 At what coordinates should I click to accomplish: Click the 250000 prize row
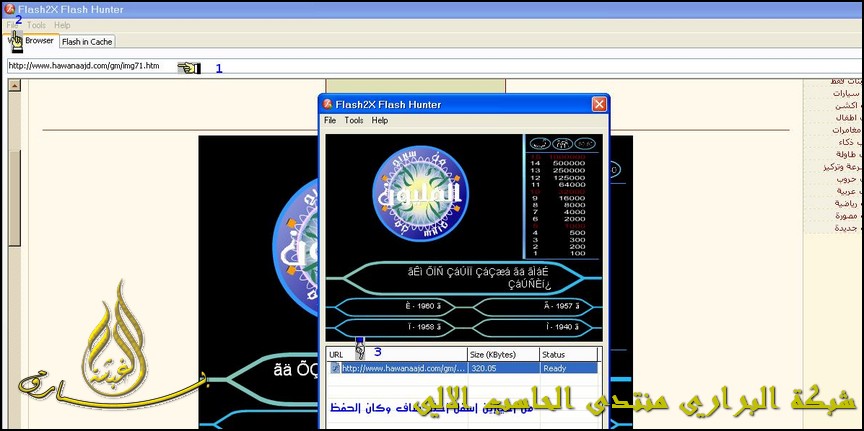click(557, 170)
